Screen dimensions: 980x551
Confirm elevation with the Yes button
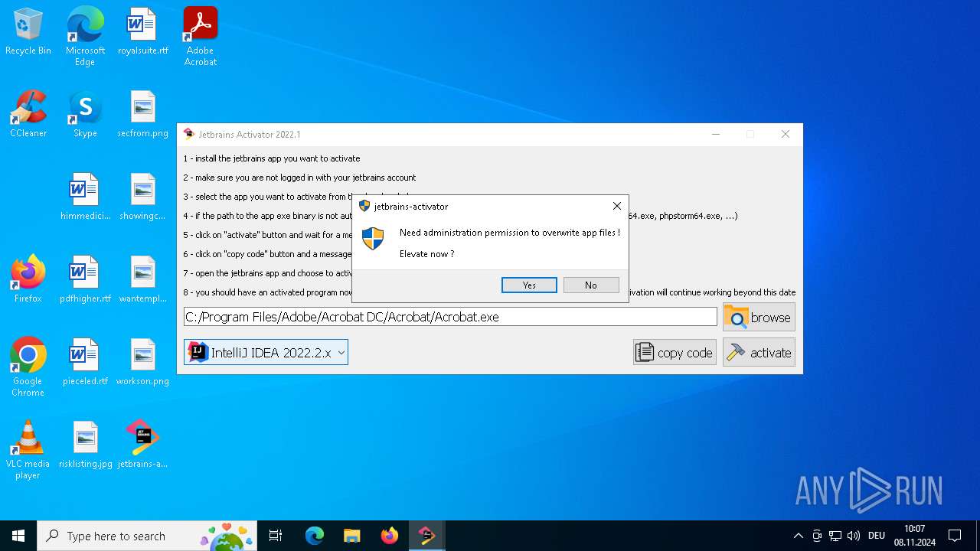(529, 285)
